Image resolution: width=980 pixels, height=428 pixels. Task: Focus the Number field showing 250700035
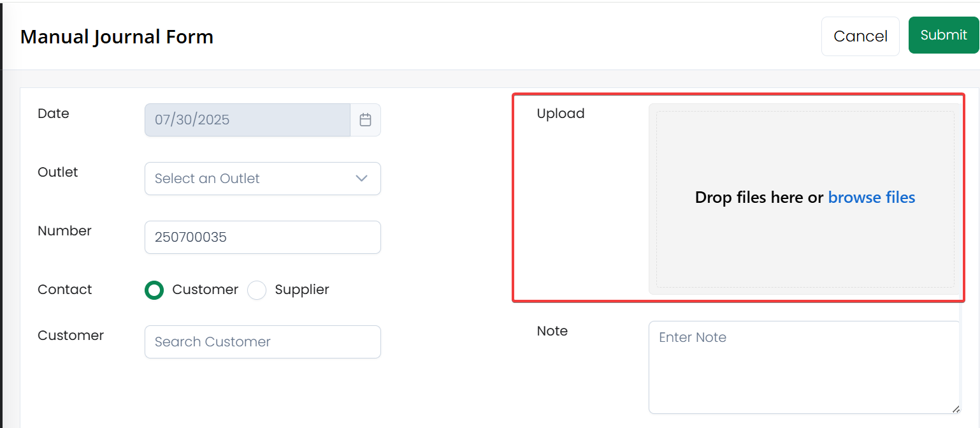click(x=263, y=237)
